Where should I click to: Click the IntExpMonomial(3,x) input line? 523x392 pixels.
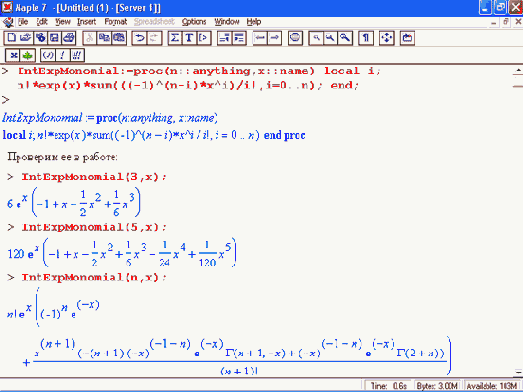[94, 177]
